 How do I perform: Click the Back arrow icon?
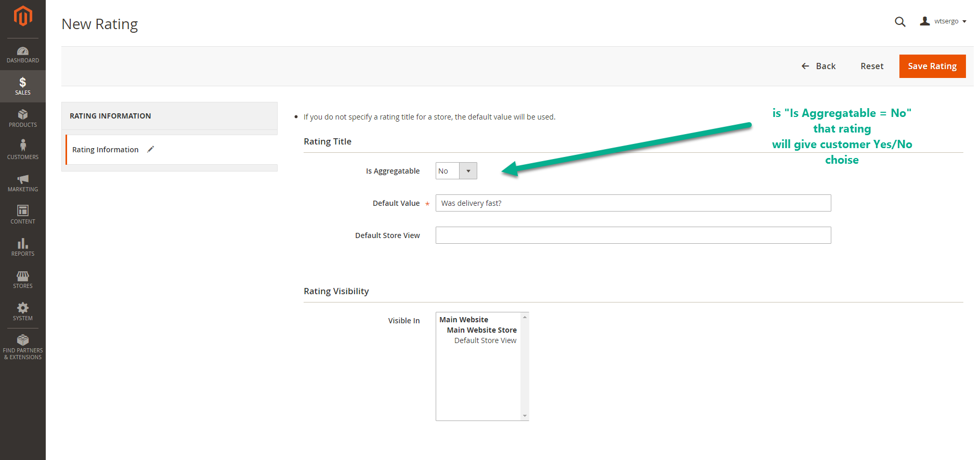pos(805,66)
